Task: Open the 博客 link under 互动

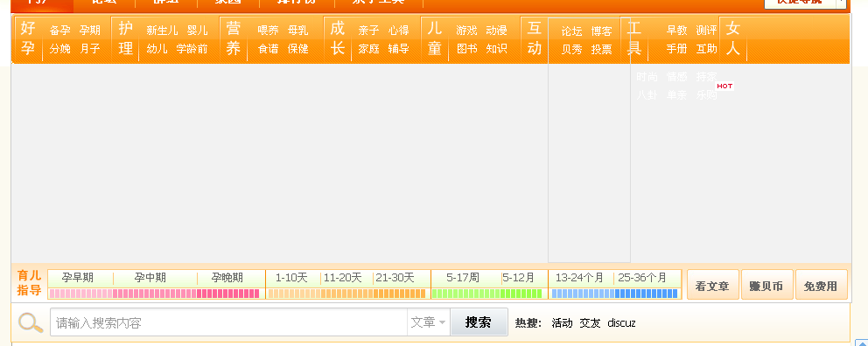Action: pos(602,31)
